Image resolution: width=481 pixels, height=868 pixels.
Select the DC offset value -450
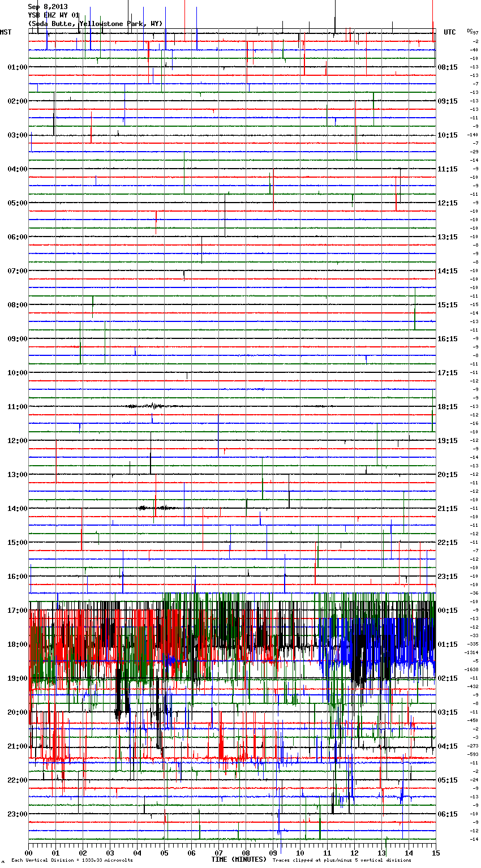pyautogui.click(x=473, y=720)
